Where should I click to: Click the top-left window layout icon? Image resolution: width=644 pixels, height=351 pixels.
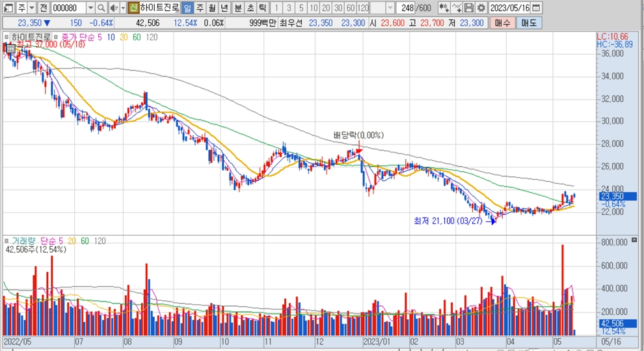pos(7,8)
